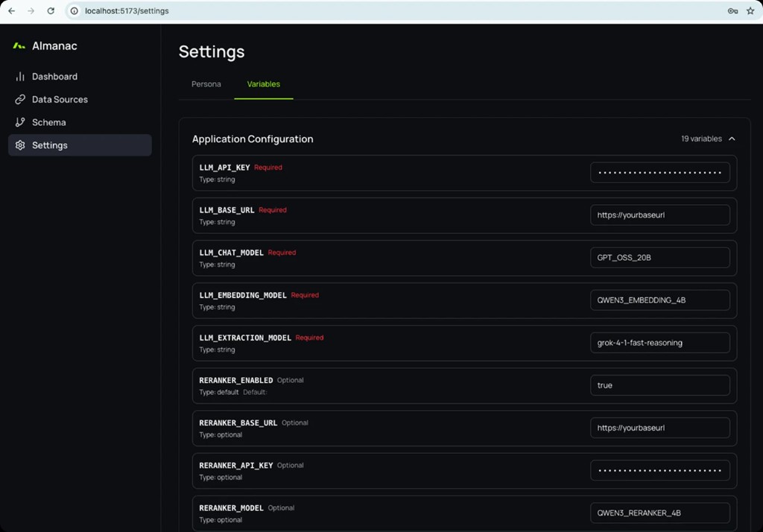The height and width of the screenshot is (532, 763).
Task: Click the browser address bar URL
Action: pos(127,10)
